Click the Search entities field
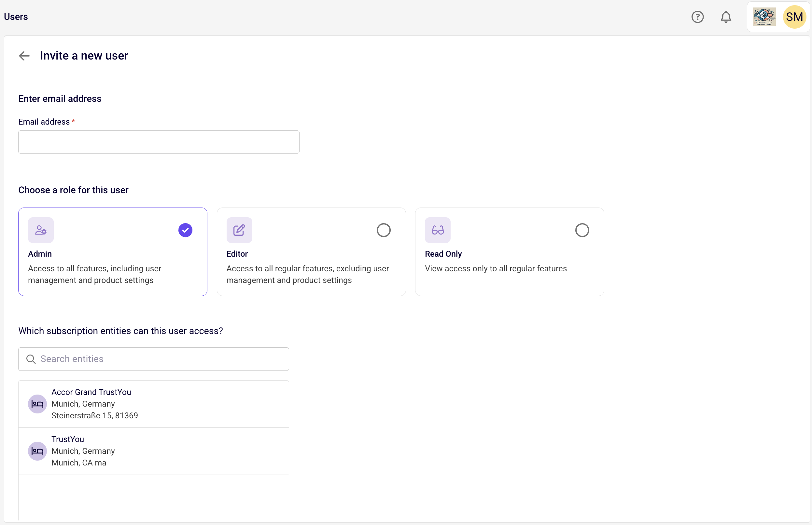Image resolution: width=812 pixels, height=525 pixels. click(154, 359)
